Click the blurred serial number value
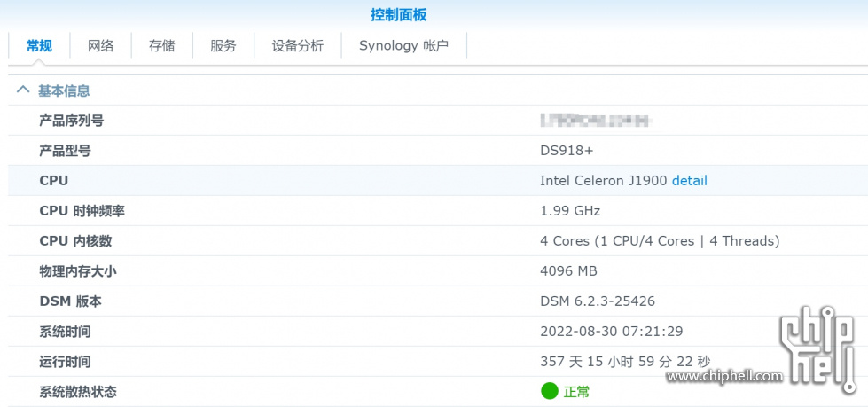Image resolution: width=868 pixels, height=407 pixels. pos(596,120)
